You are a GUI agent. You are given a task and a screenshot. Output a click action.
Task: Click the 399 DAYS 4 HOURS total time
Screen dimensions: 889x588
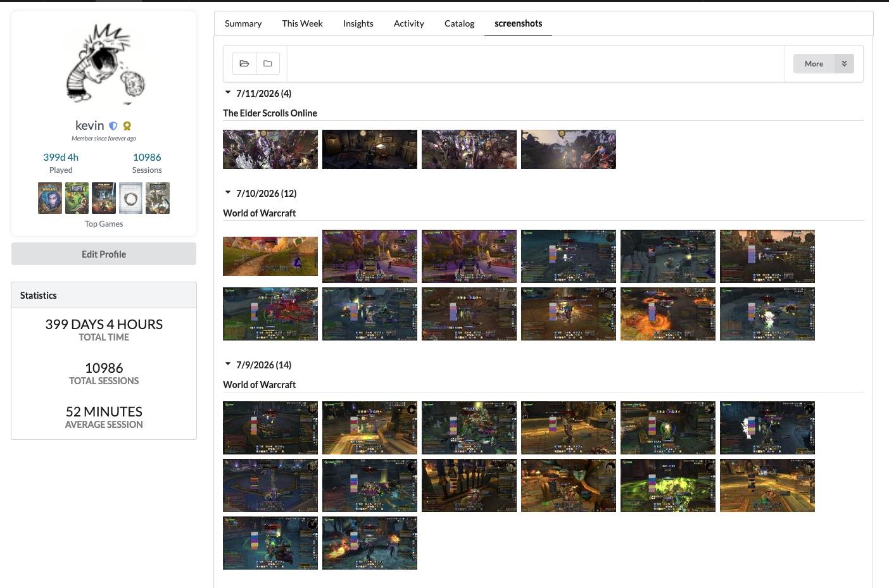coord(104,324)
